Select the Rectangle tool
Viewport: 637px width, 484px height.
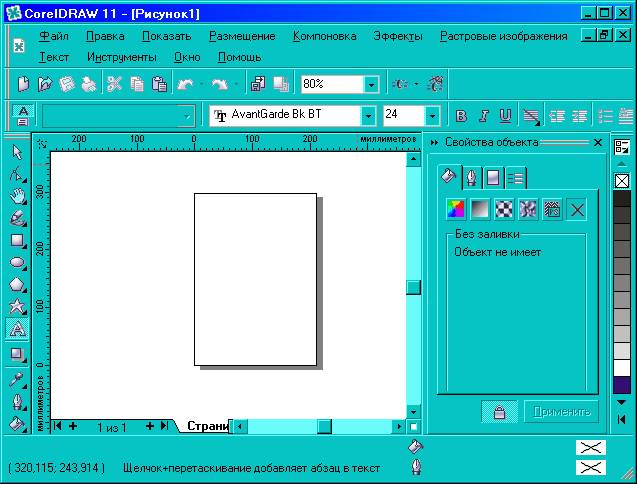click(x=17, y=240)
